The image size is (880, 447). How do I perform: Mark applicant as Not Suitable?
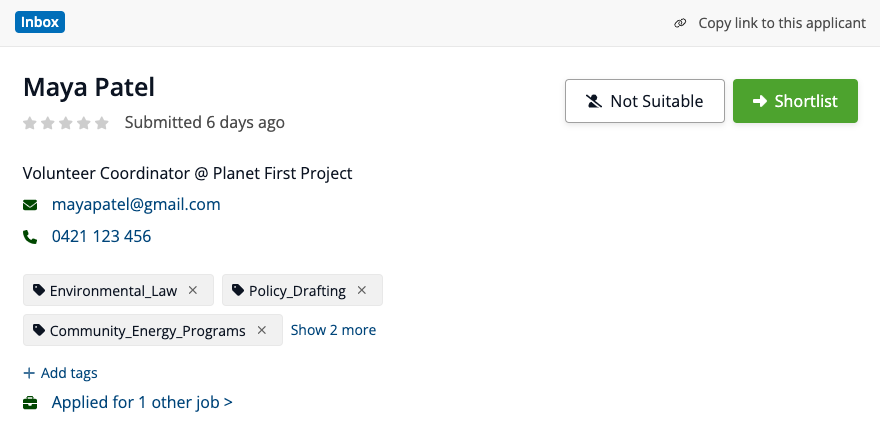coord(644,101)
